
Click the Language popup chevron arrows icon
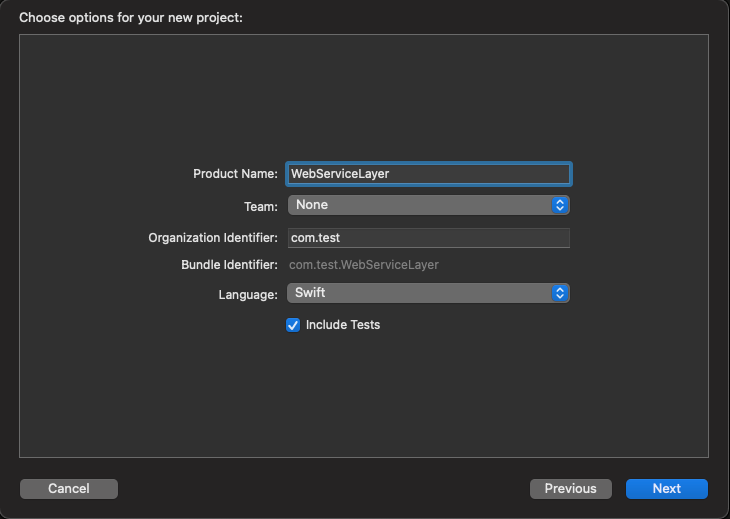pyautogui.click(x=560, y=293)
